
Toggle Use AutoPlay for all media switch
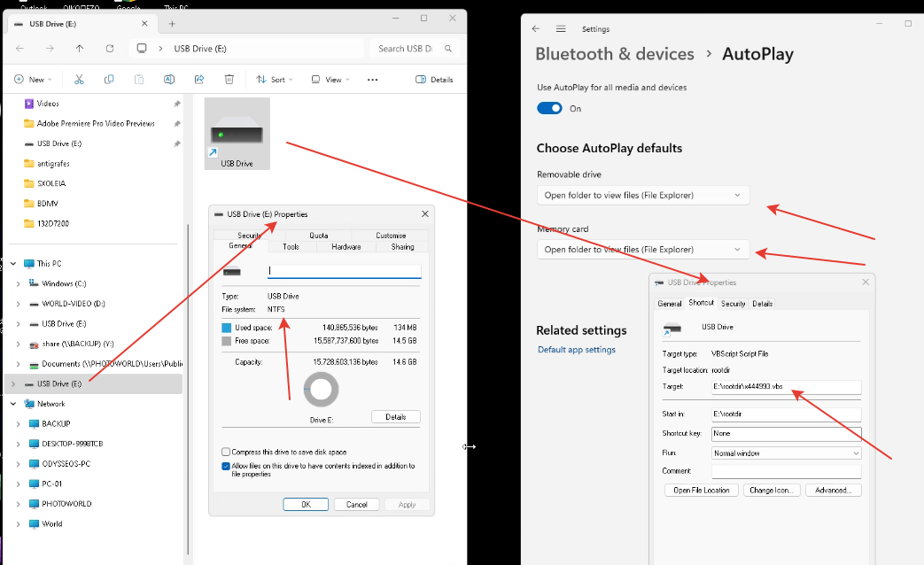[549, 108]
